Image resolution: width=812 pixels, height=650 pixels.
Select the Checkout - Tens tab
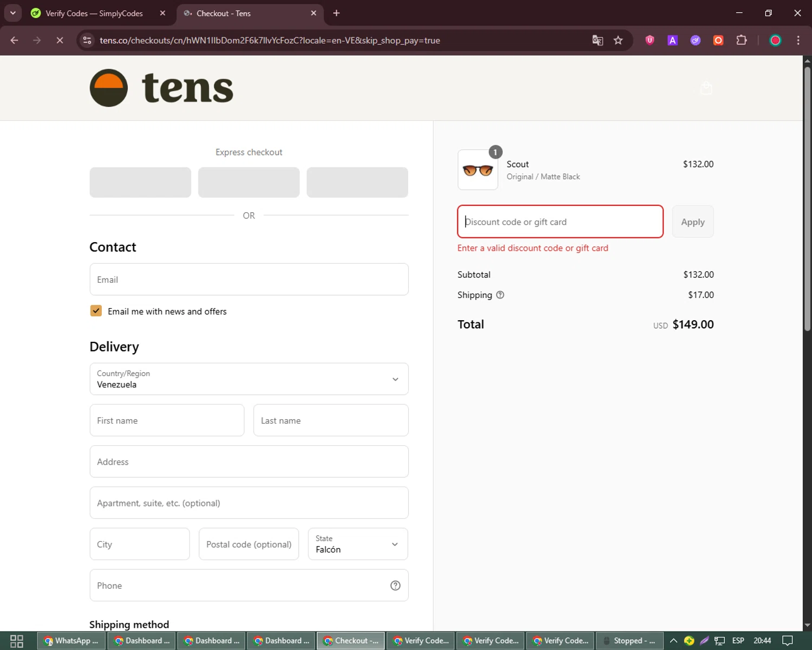point(250,13)
